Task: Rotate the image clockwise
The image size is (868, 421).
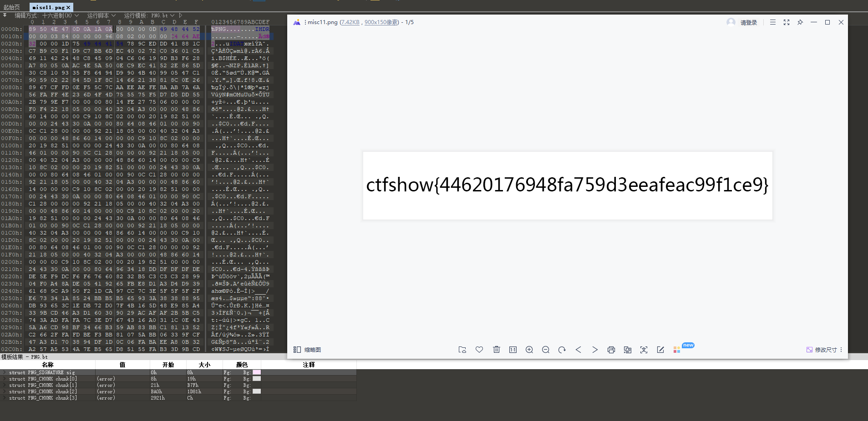Action: point(563,350)
